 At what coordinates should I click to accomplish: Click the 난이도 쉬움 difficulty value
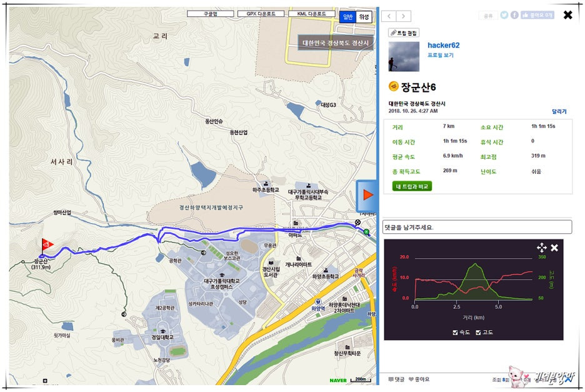[x=536, y=172]
